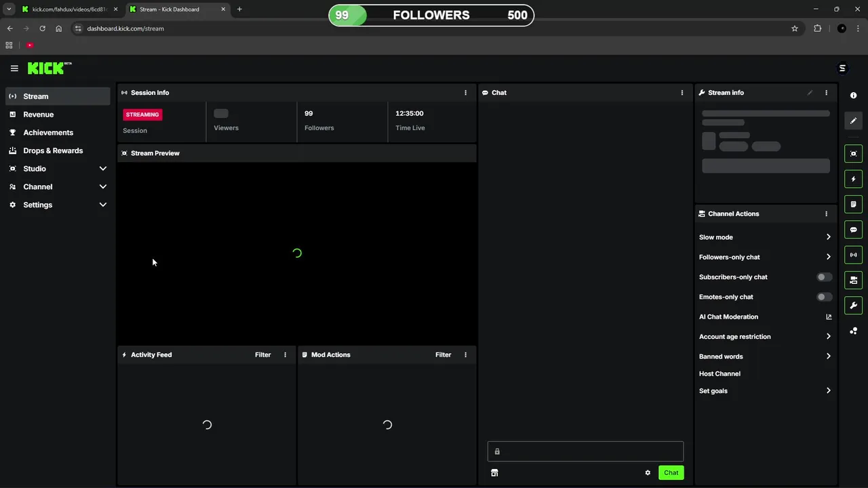Viewport: 868px width, 488px height.
Task: Toggle Activity Feed lightning icon in right sidebar
Action: pos(854,179)
